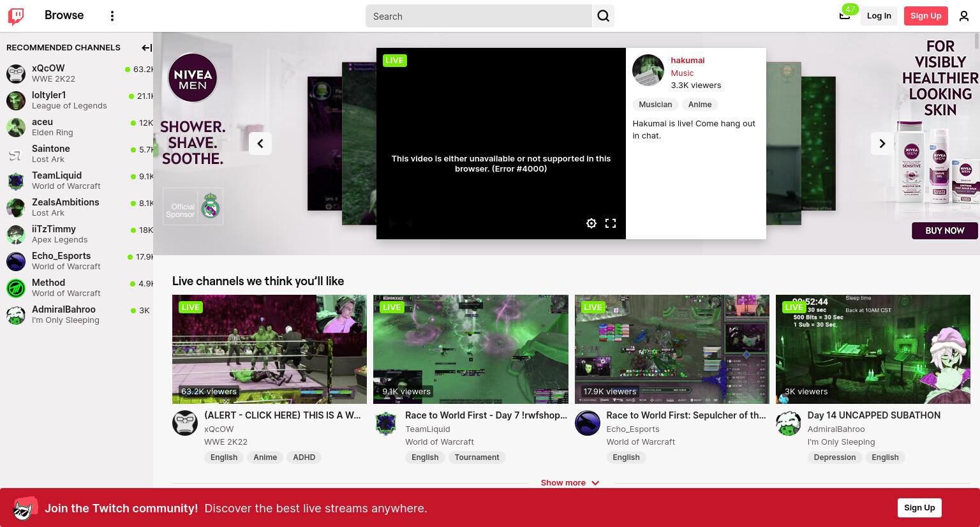Focus the Search input field
Image resolution: width=980 pixels, height=527 pixels.
pyautogui.click(x=479, y=16)
